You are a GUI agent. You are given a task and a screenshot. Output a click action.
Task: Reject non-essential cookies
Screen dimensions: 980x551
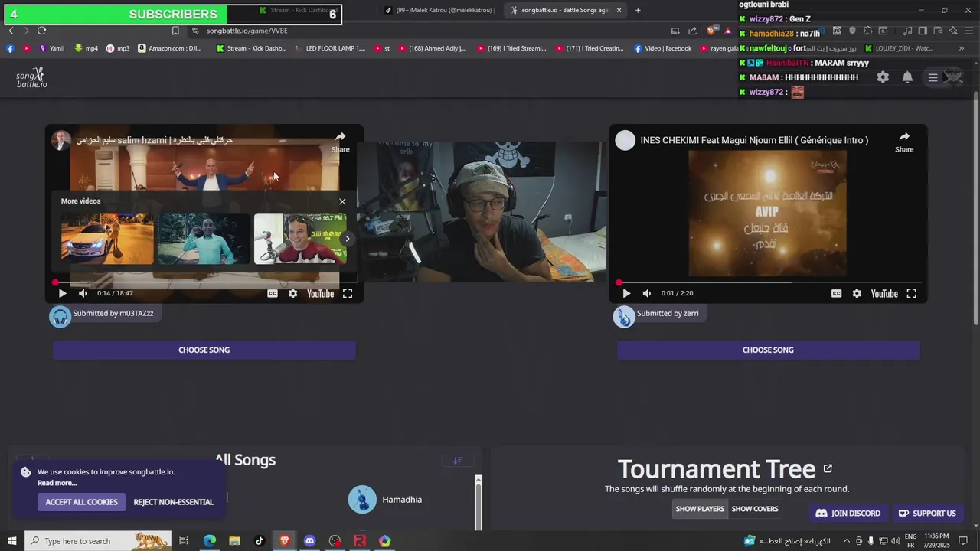(174, 502)
